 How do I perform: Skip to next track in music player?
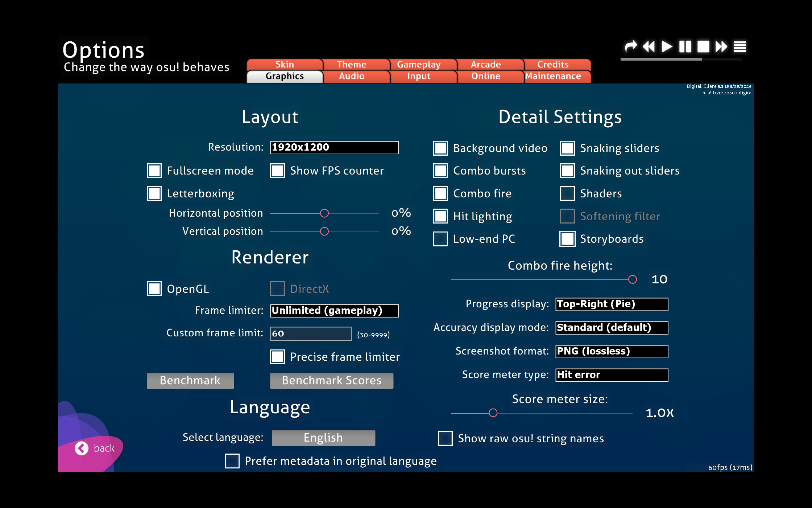[721, 46]
